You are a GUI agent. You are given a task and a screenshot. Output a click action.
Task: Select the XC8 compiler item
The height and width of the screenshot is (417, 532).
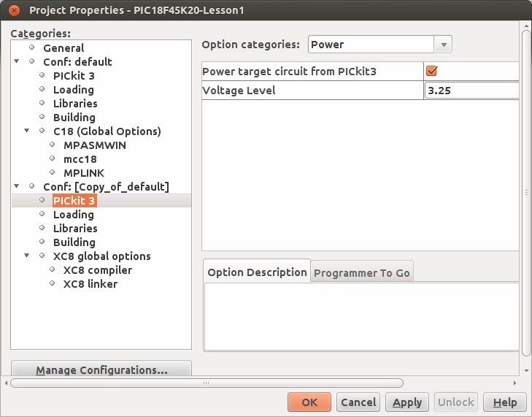[x=97, y=270]
